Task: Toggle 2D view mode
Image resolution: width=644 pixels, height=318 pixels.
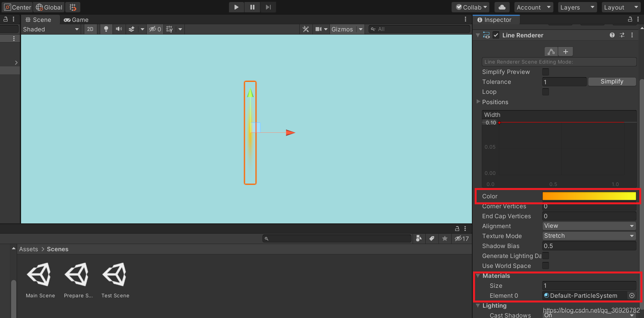Action: 90,29
